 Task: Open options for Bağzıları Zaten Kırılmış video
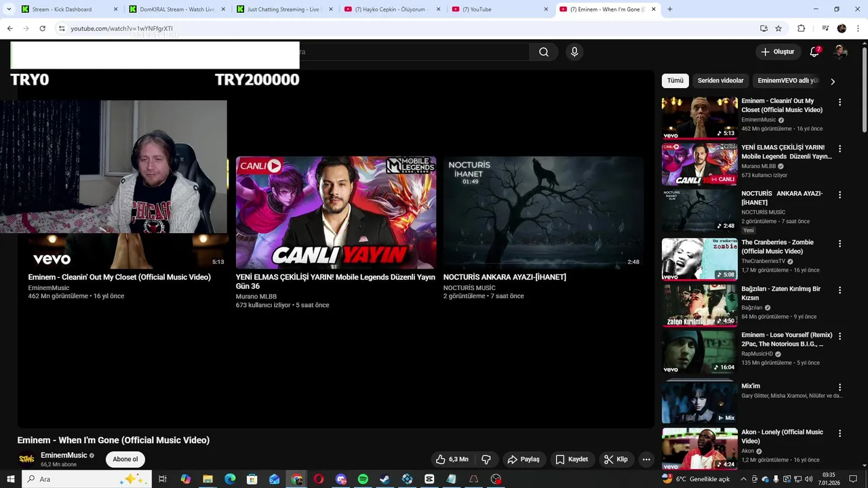tap(840, 290)
